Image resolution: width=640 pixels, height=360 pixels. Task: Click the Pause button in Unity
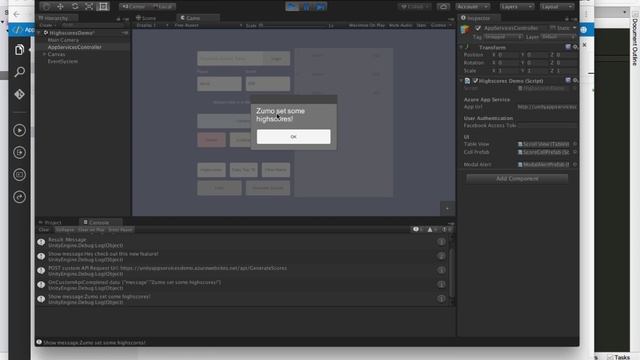coord(307,7)
